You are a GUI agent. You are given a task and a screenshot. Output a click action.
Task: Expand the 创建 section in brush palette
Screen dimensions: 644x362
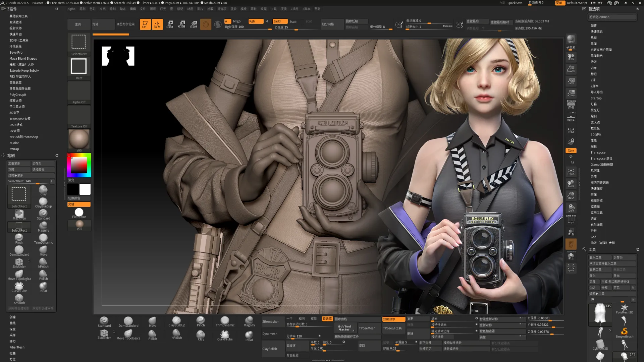(x=12, y=317)
